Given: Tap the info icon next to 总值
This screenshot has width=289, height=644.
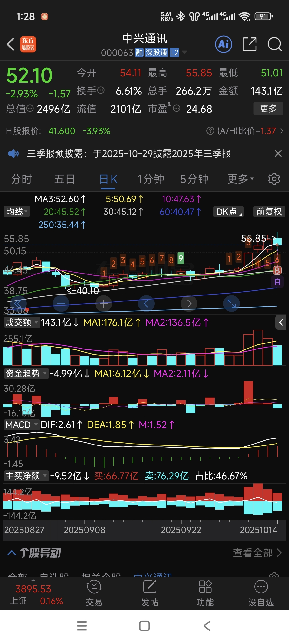Looking at the screenshot, I should click(x=30, y=108).
